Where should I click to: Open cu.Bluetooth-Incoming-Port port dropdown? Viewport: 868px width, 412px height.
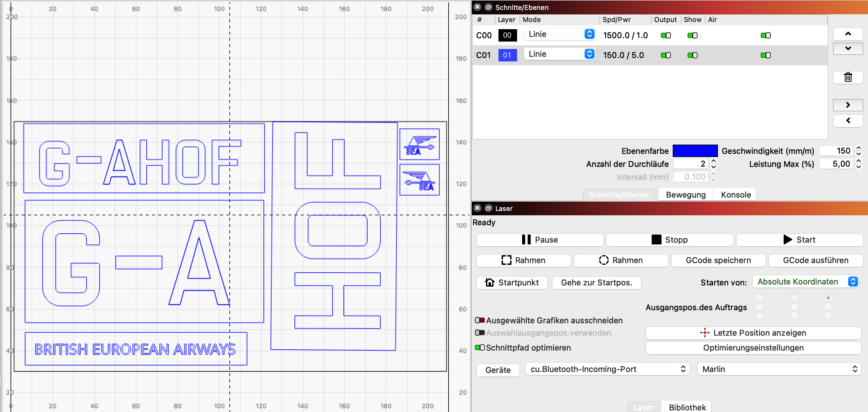pyautogui.click(x=607, y=369)
